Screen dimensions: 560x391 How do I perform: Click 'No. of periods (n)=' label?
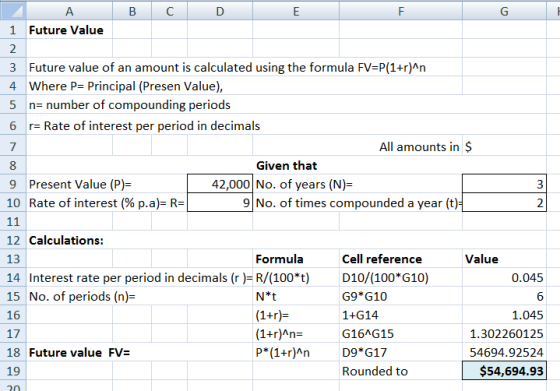[82, 296]
